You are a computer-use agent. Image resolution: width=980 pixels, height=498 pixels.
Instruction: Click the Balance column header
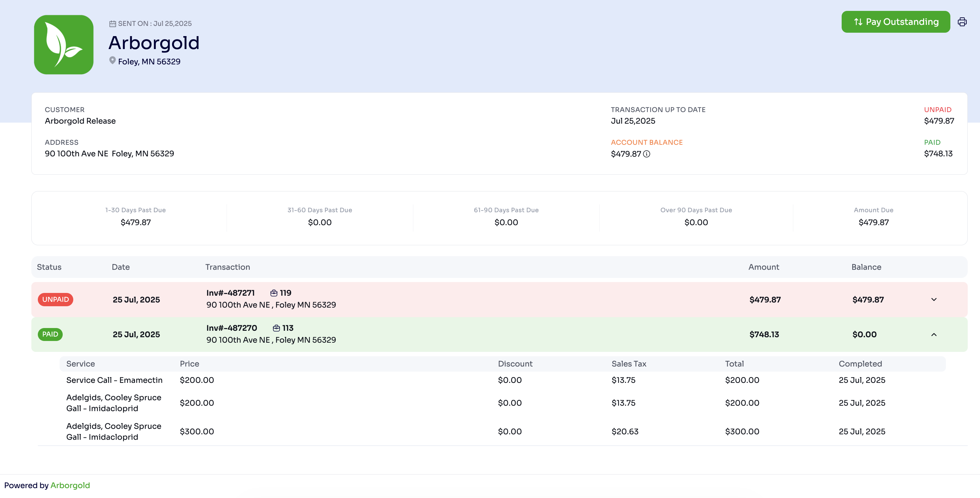[866, 267]
